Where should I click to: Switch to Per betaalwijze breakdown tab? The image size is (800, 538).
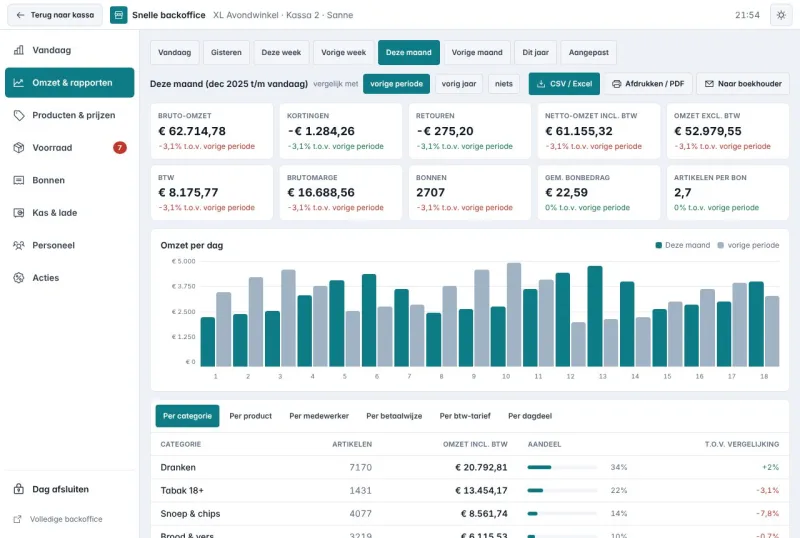(x=394, y=416)
